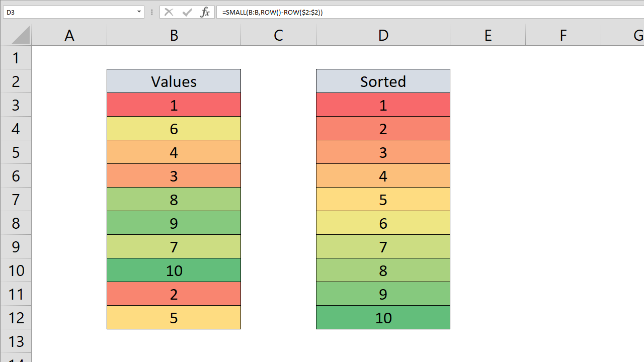The image size is (644, 362).
Task: Select row header 7
Action: pos(16,199)
